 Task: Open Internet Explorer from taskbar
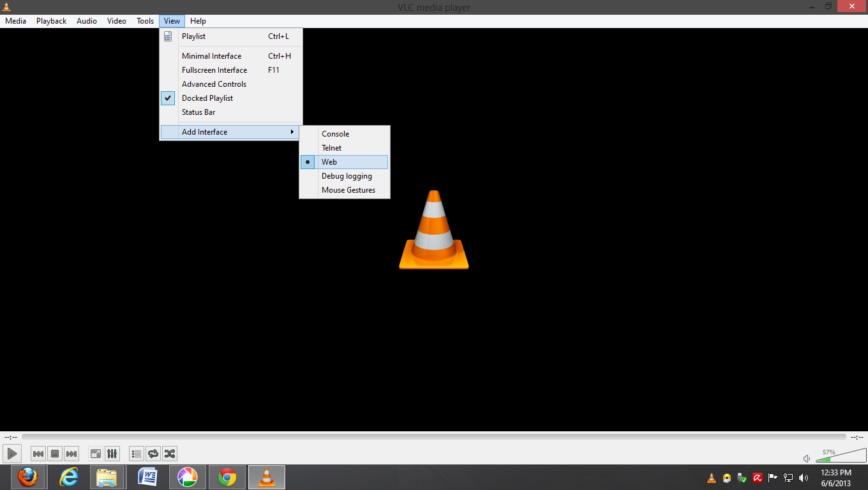pos(68,477)
